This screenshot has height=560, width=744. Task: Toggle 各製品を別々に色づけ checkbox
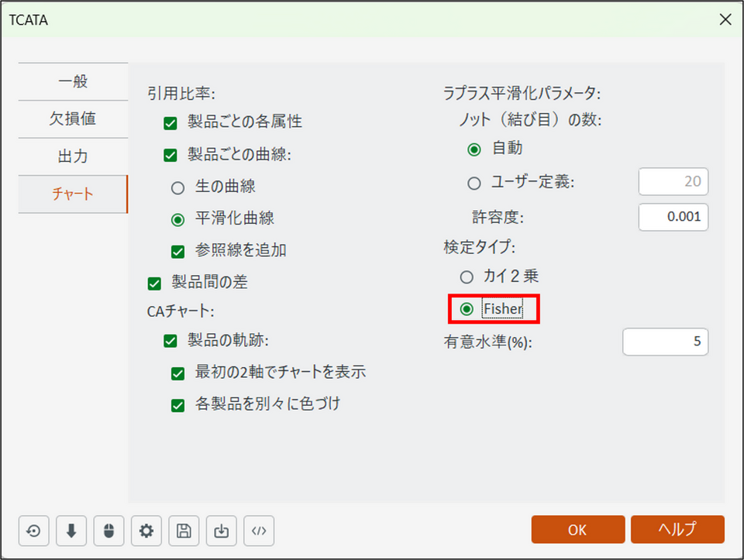(177, 405)
